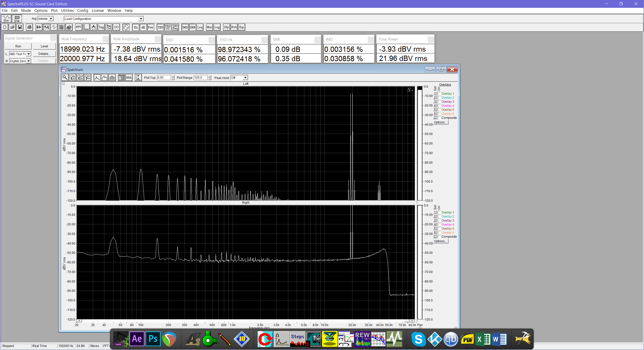Toggle the IMD utility icon
This screenshot has width=644, height=350.
pos(185,27)
